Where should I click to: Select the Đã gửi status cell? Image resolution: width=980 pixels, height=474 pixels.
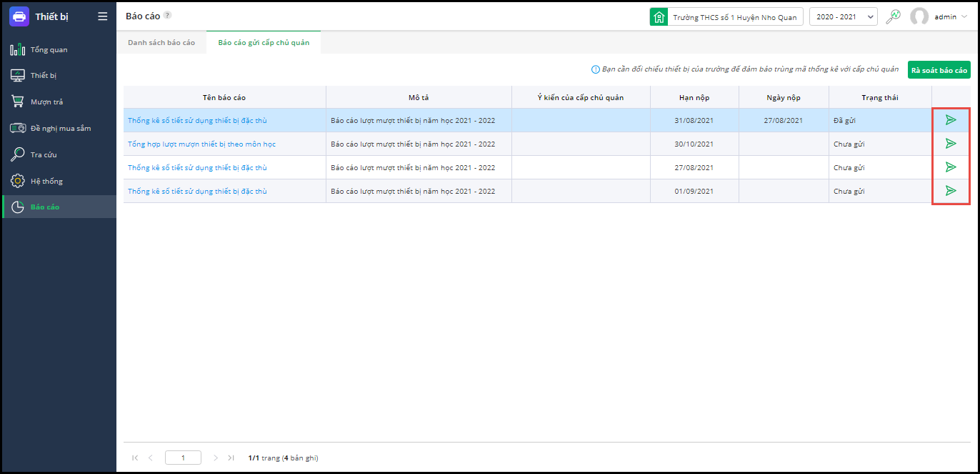pyautogui.click(x=880, y=120)
